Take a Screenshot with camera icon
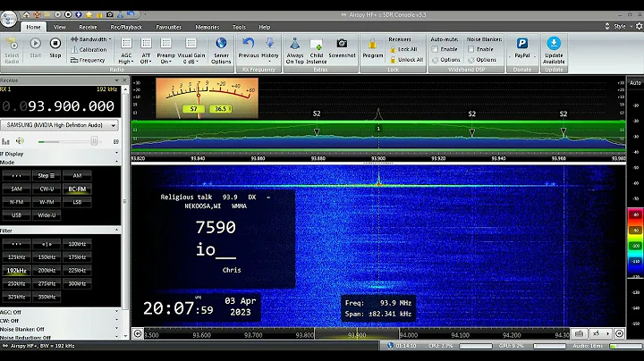Viewport: 644px width, 361px height. click(x=342, y=43)
